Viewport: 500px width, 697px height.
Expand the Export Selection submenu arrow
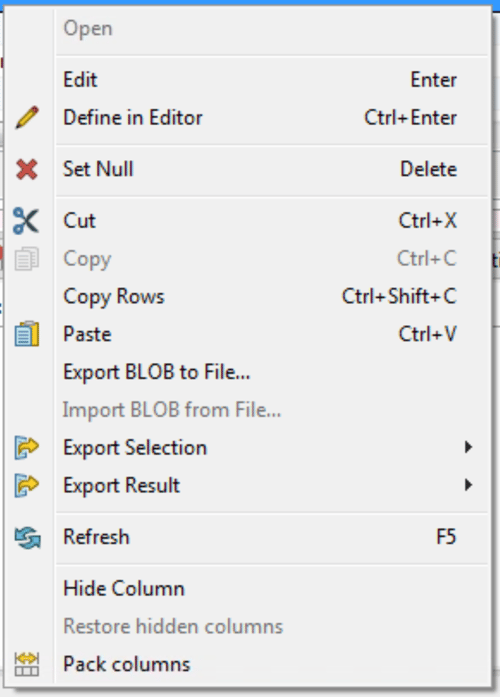point(468,447)
